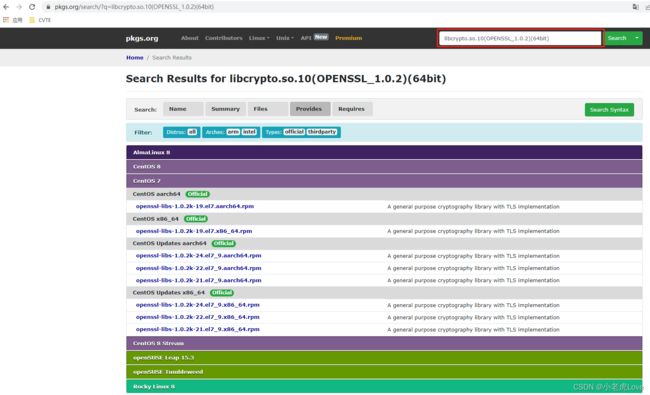Toggle the intel architecture filter
Image resolution: width=650 pixels, height=395 pixels.
[x=249, y=132]
